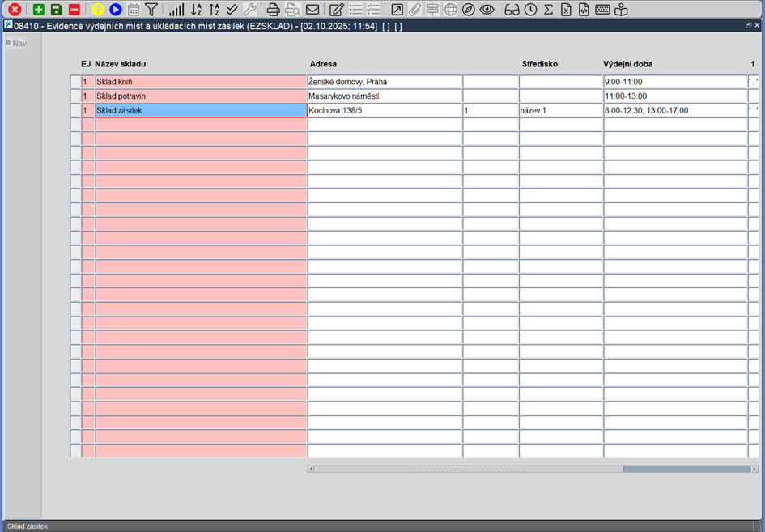Click the highlighted 'Sklad zásilek' cell
The width and height of the screenshot is (765, 532).
pyautogui.click(x=201, y=110)
